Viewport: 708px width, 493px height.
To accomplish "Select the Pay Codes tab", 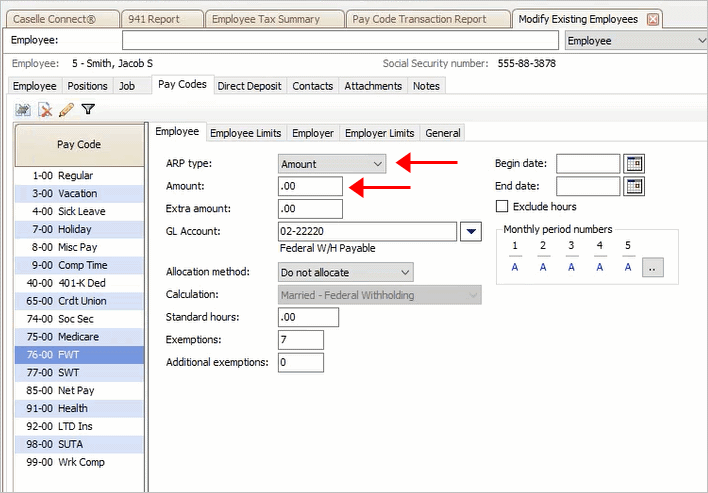I will [182, 84].
